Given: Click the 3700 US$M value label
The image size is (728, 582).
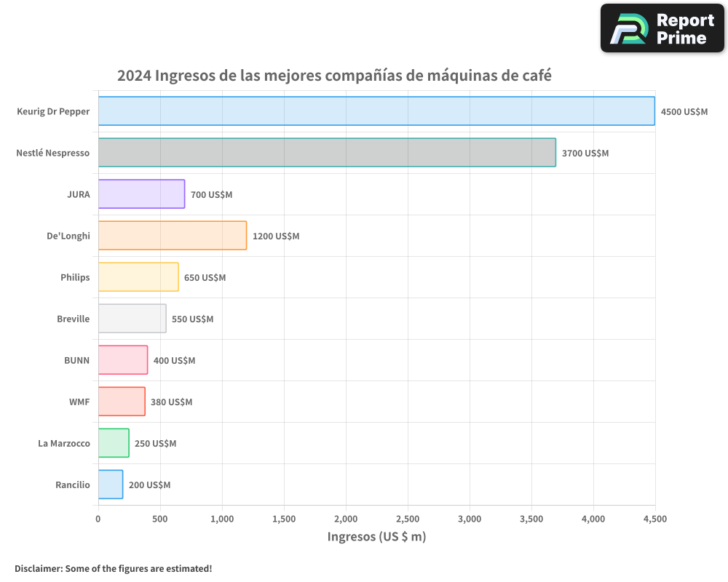Looking at the screenshot, I should [x=584, y=154].
